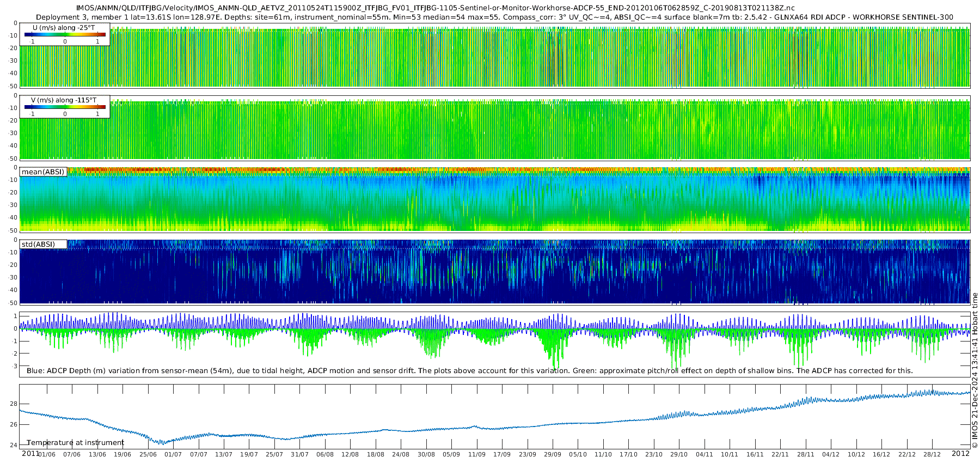Viewport: 980px width, 463px height.
Task: Click the ADCP Depth variation description text
Action: pyautogui.click(x=469, y=371)
